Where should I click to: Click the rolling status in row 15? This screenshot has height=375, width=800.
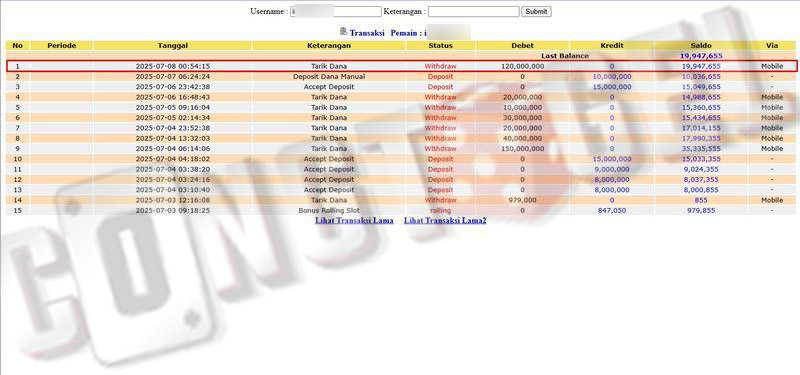pos(440,210)
